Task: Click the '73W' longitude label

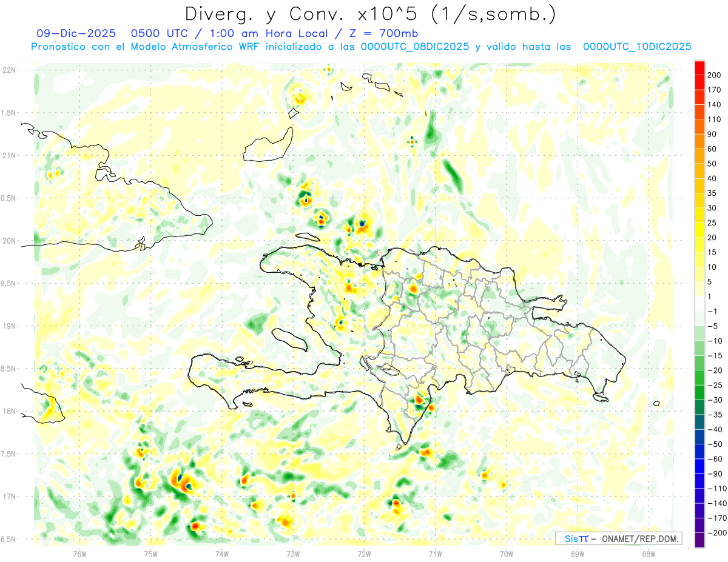Action: tap(293, 554)
